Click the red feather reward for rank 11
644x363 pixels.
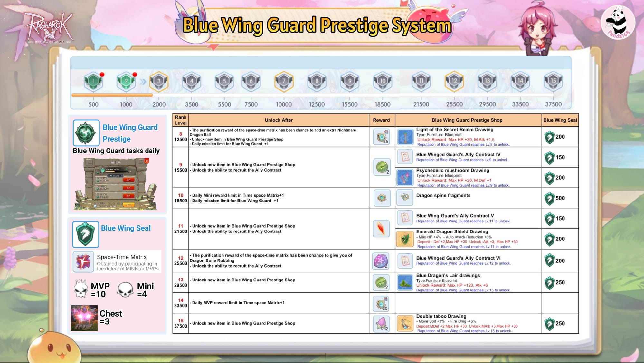381,229
